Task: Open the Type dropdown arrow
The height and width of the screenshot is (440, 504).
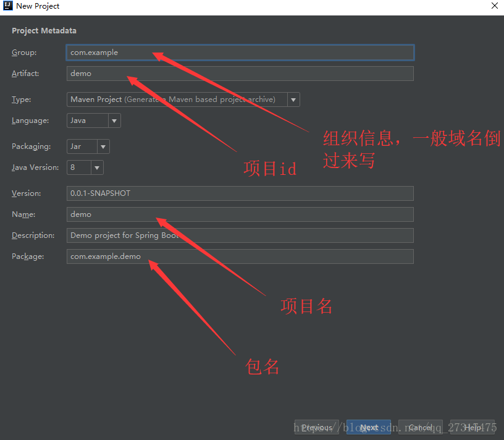Action: point(293,99)
